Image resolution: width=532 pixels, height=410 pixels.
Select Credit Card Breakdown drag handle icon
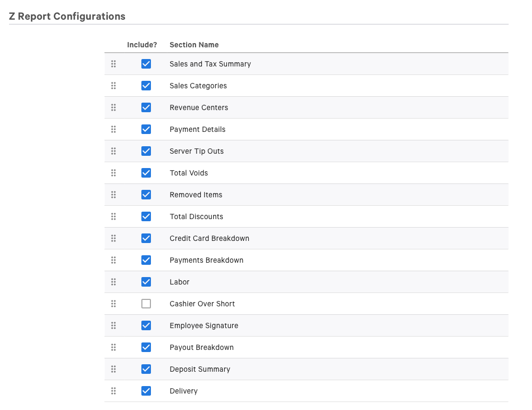113,238
